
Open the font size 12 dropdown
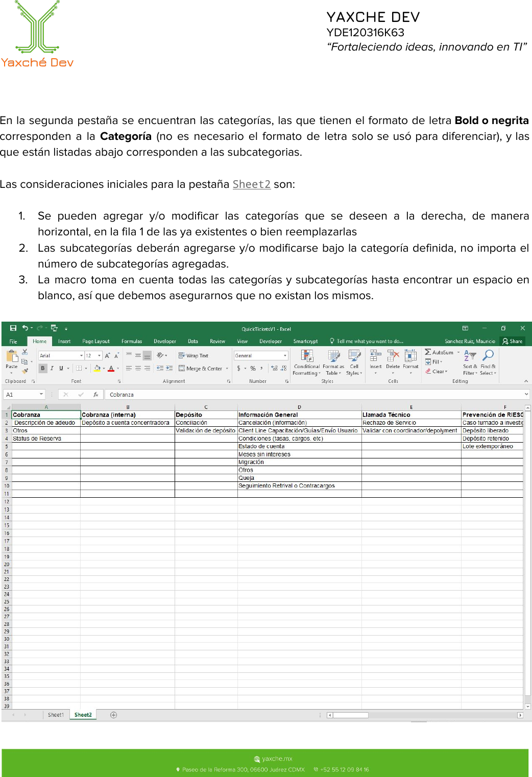coord(99,355)
